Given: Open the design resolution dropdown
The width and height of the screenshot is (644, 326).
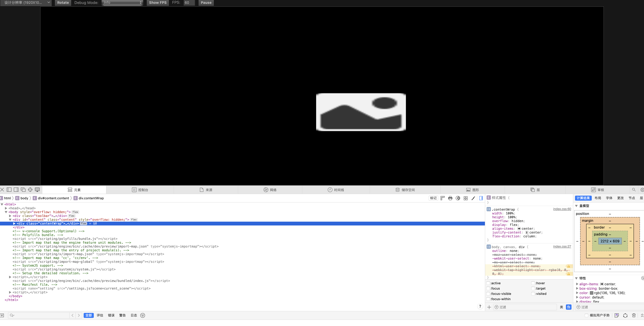Looking at the screenshot, I should click(x=26, y=2).
